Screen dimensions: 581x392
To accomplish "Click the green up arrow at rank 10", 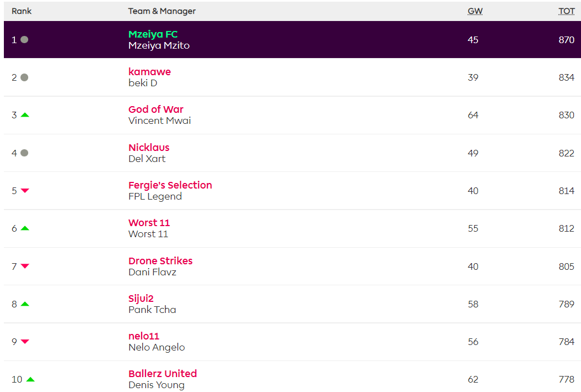I will 30,379.
